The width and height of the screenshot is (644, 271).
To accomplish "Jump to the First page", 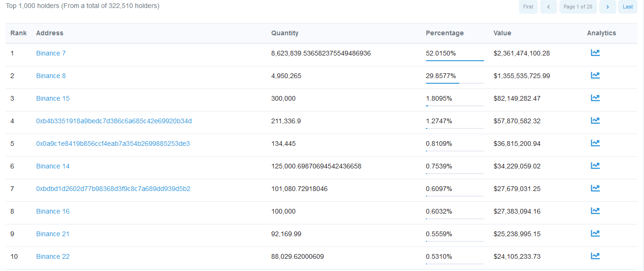I will [x=528, y=7].
